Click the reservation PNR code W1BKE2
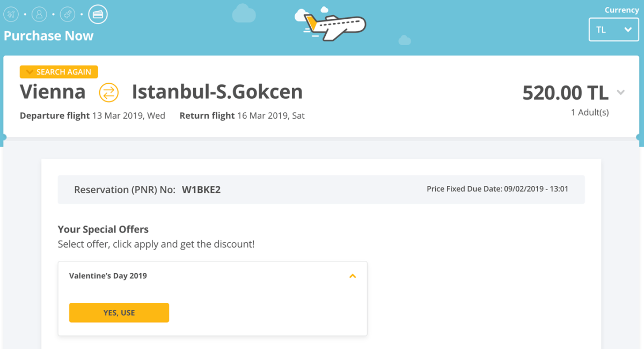 click(x=201, y=190)
